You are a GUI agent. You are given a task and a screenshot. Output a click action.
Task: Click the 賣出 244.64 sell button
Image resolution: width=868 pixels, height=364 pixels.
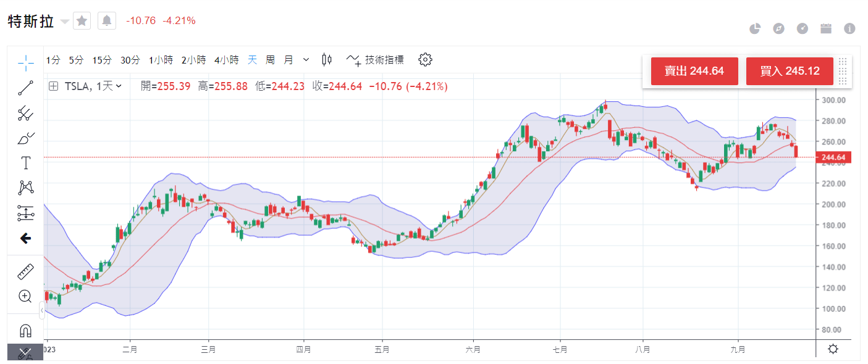pyautogui.click(x=694, y=71)
